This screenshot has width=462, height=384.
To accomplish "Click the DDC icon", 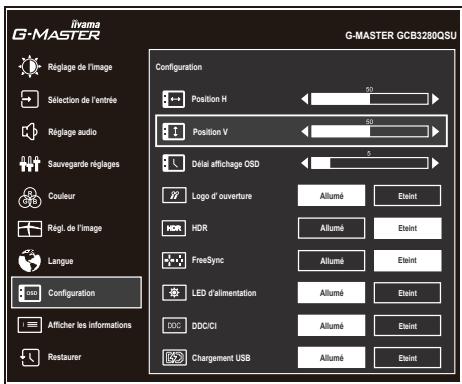I will (174, 325).
